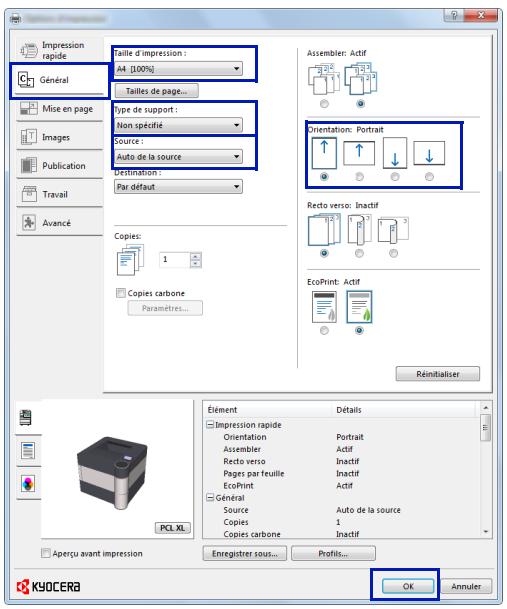The width and height of the screenshot is (507, 609).
Task: Select the Pages par feuille row
Action: pos(342,473)
